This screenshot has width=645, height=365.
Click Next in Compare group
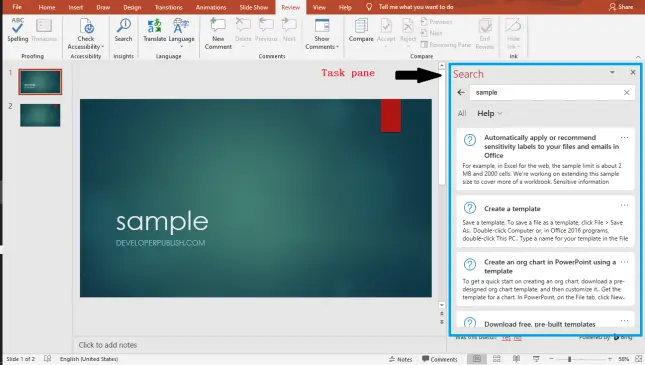coord(432,33)
